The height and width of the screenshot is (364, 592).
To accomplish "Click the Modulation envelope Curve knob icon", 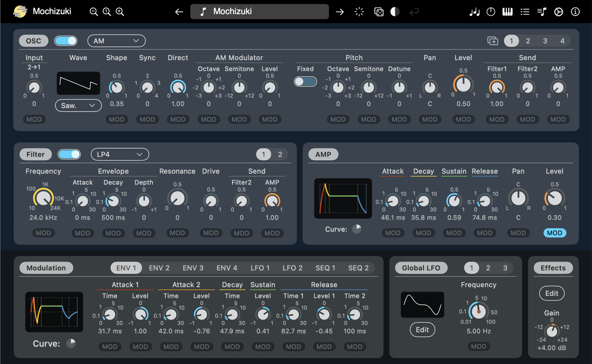I will click(71, 343).
